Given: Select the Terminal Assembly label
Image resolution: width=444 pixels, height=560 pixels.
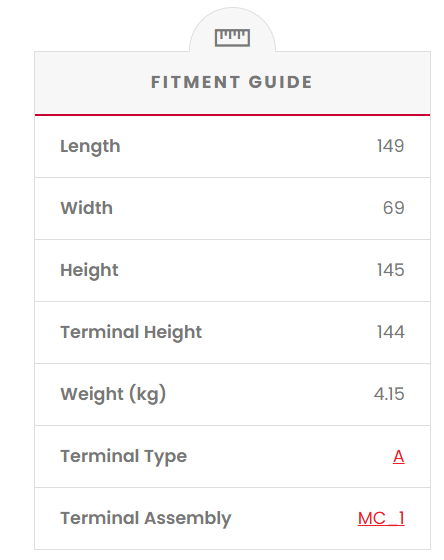Looking at the screenshot, I should pyautogui.click(x=146, y=519).
